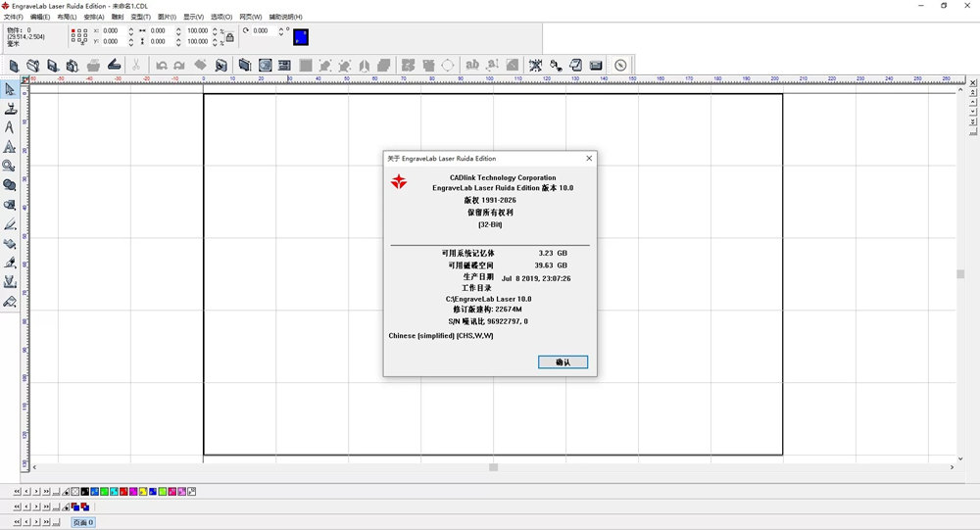The width and height of the screenshot is (980, 530).
Task: Click the red CADlink logo in About dialog
Action: click(x=399, y=182)
